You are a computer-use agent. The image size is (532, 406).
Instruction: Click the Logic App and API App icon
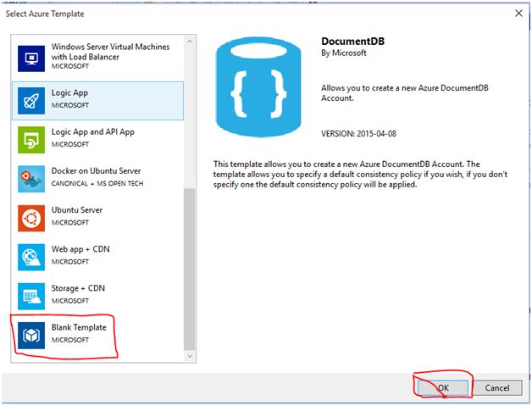coord(31,140)
